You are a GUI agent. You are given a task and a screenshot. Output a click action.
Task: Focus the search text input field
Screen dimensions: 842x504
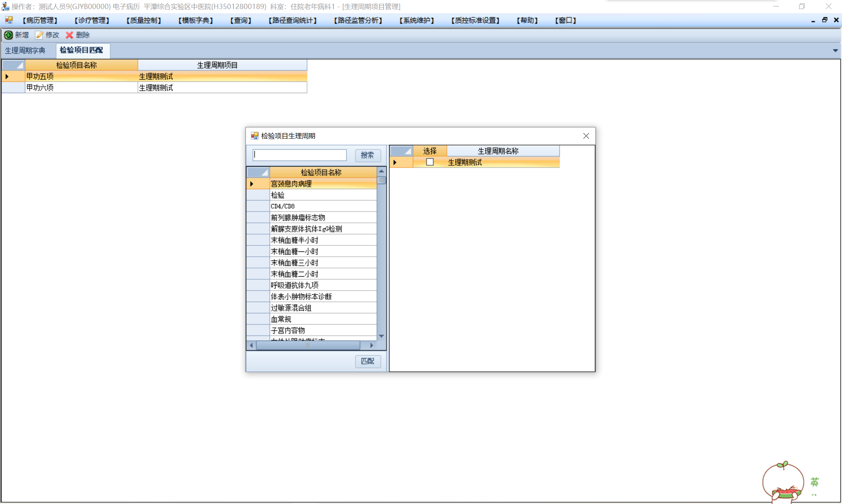coord(300,155)
